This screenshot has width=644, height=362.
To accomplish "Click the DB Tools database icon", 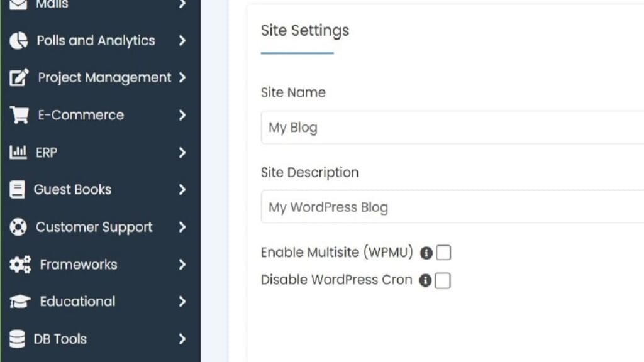I will [x=19, y=339].
